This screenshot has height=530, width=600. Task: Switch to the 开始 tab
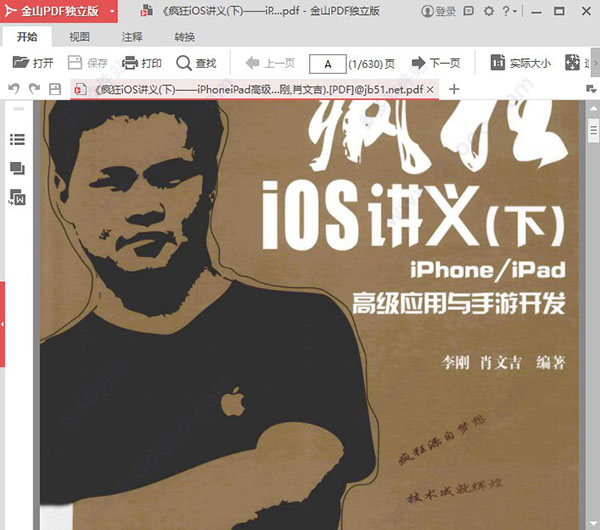(x=27, y=37)
